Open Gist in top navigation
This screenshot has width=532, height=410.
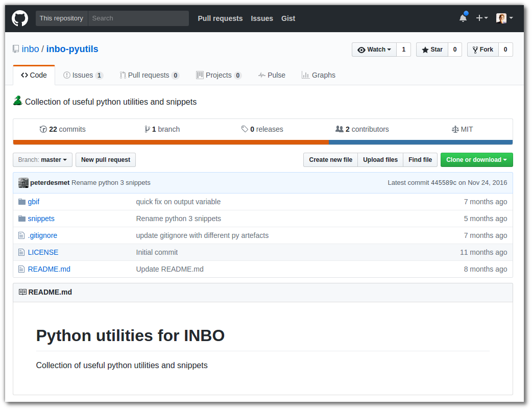point(288,18)
